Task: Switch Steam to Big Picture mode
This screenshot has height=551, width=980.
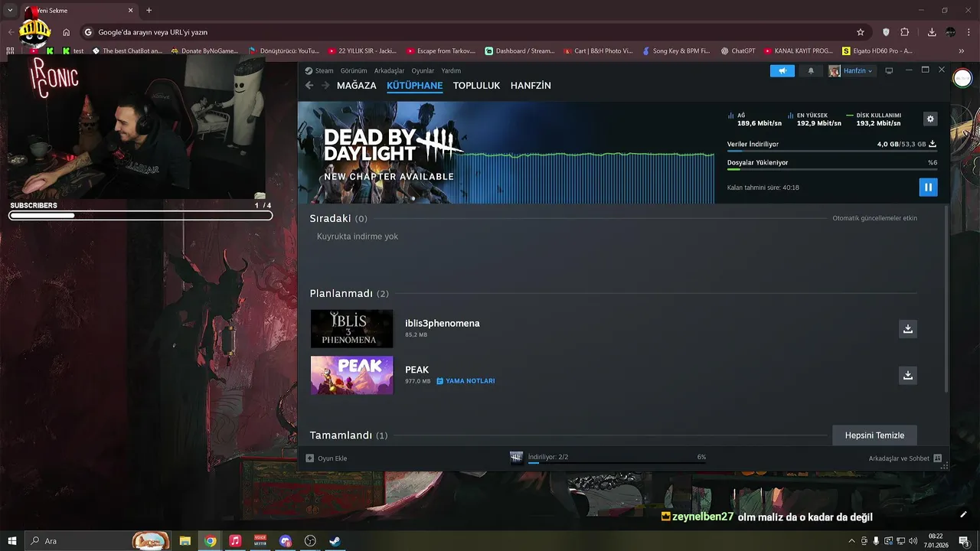Action: click(x=889, y=70)
